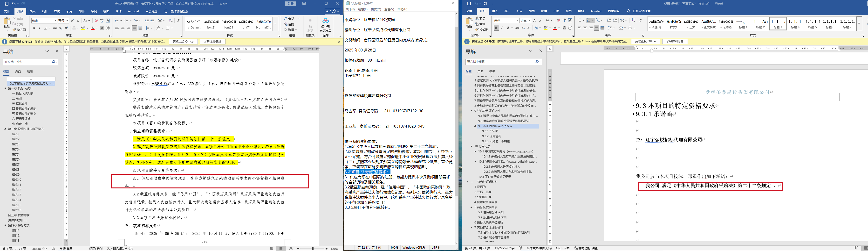The width and height of the screenshot is (868, 251).
Task: Click the sort icon in left Word's paragraph group
Action: [x=171, y=21]
